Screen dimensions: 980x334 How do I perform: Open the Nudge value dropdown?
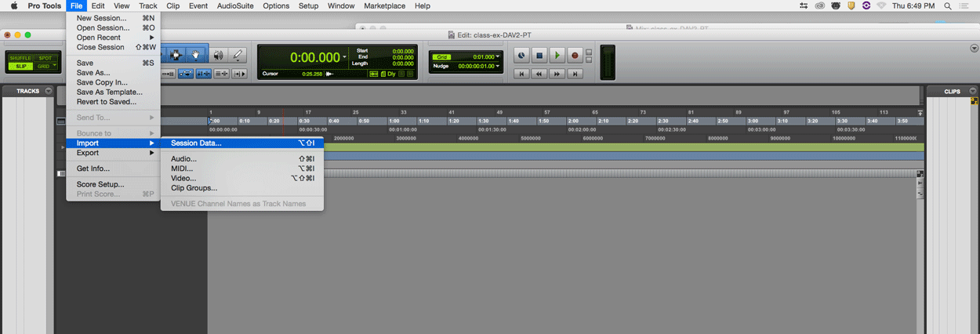497,66
